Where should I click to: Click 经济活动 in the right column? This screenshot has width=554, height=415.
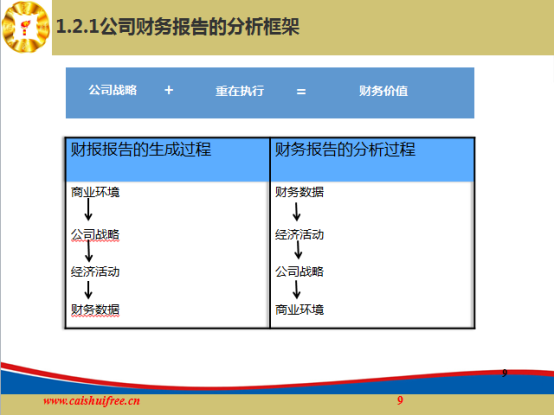(x=299, y=235)
